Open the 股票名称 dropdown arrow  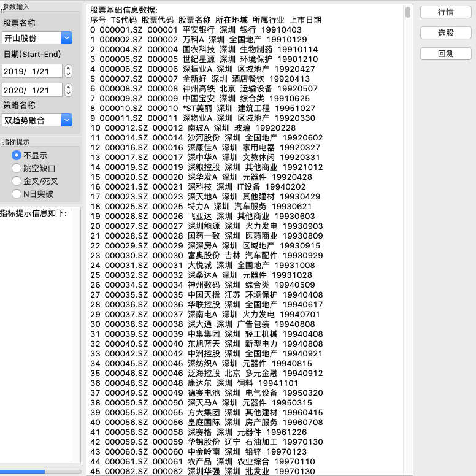(x=67, y=38)
